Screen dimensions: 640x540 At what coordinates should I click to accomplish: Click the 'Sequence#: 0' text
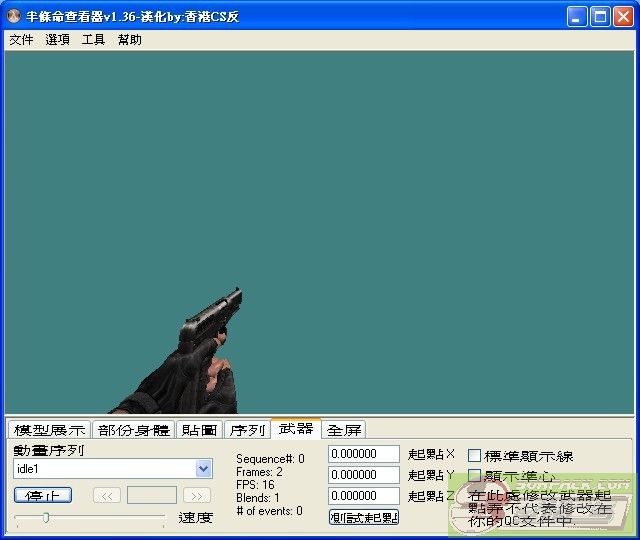(270, 459)
